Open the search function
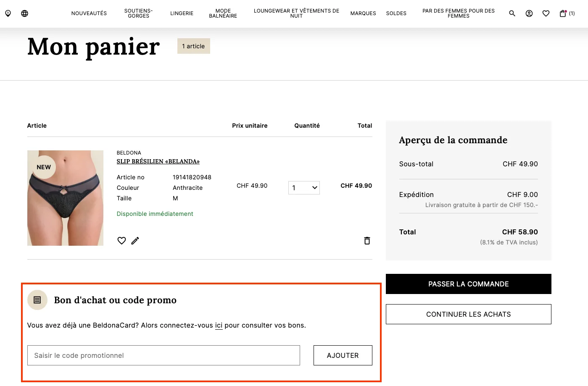This screenshot has width=588, height=386. click(x=512, y=13)
